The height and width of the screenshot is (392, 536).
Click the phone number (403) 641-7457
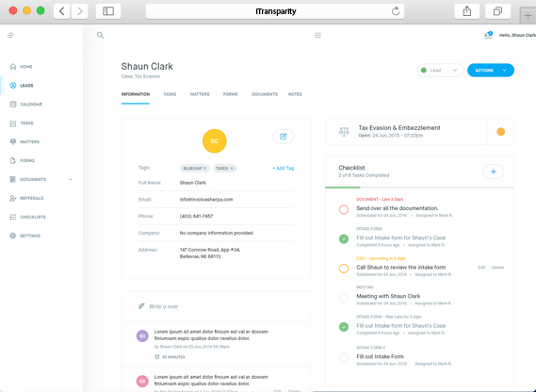(196, 216)
